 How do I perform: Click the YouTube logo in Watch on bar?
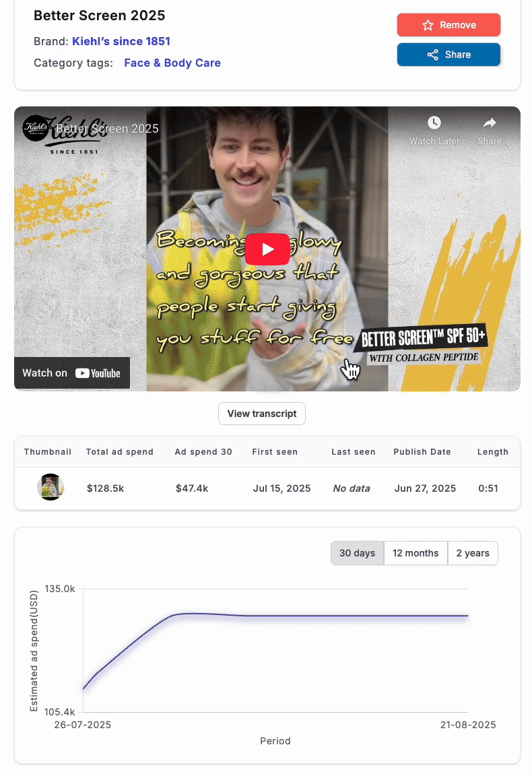(x=98, y=373)
